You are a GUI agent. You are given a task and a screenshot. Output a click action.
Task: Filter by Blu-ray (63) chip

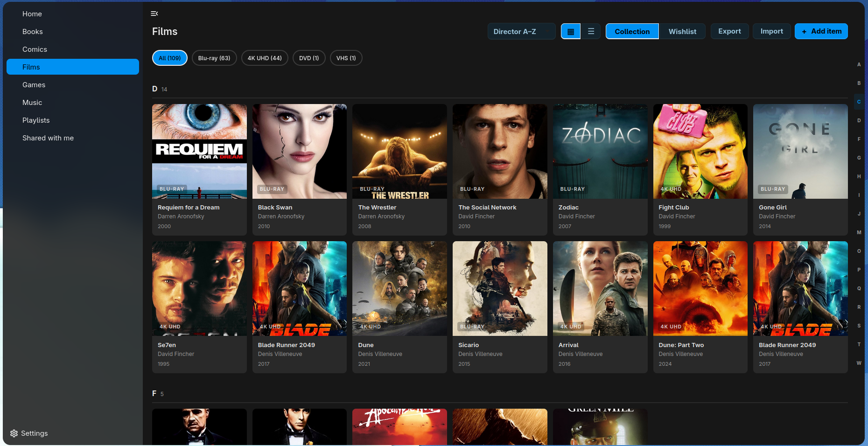point(214,58)
